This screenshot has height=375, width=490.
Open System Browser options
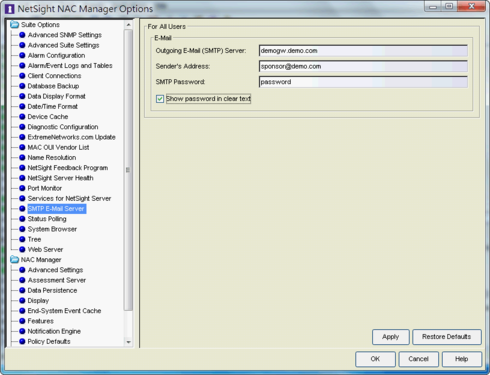pyautogui.click(x=52, y=229)
